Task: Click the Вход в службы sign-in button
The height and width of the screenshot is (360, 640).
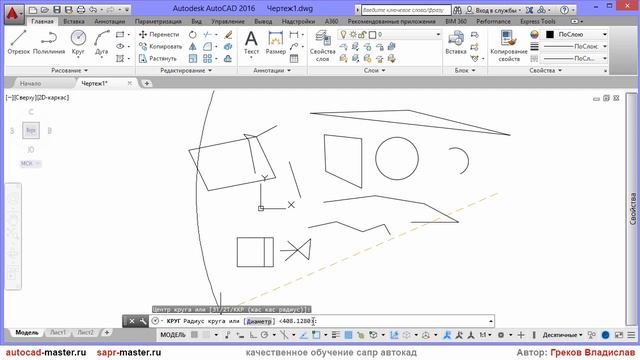Action: point(494,10)
